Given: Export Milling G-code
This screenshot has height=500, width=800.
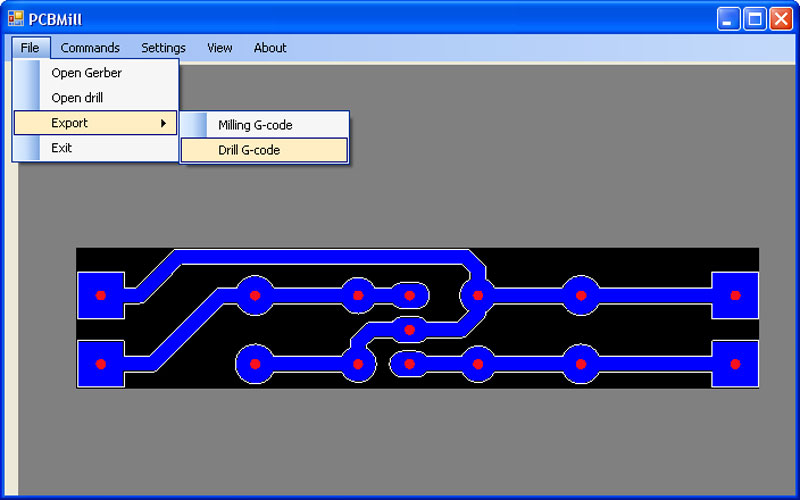Looking at the screenshot, I should point(264,125).
